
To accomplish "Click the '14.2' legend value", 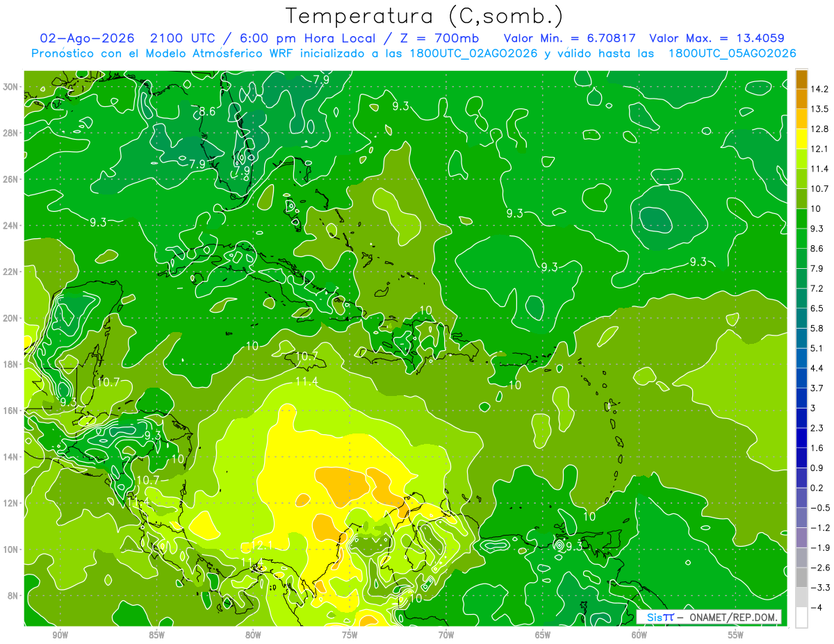I will (819, 89).
